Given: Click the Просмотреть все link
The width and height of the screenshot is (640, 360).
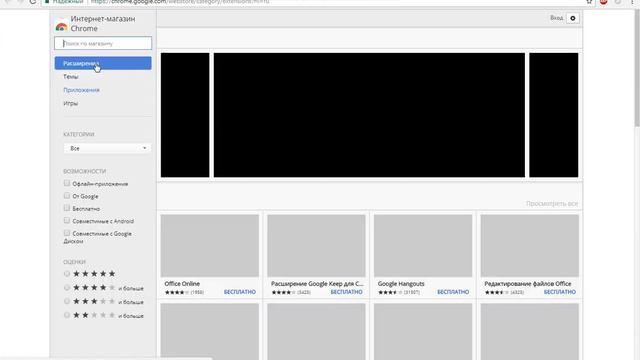Looking at the screenshot, I should pyautogui.click(x=552, y=203).
